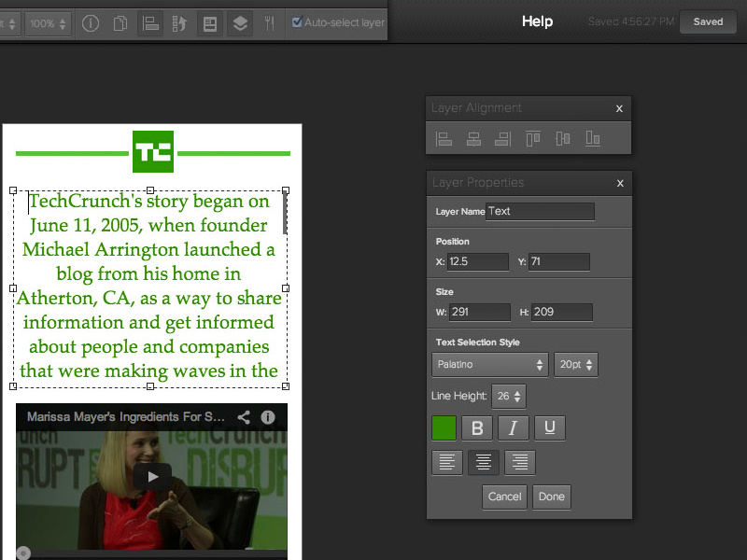
Task: Share the Marissa Mayer video
Action: point(244,417)
